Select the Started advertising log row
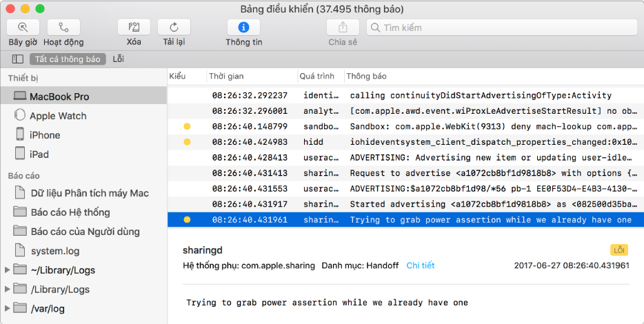644x324 pixels. pyautogui.click(x=405, y=204)
